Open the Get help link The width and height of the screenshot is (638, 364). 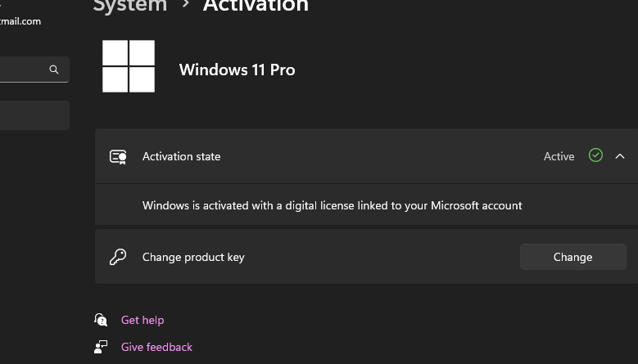(x=143, y=320)
